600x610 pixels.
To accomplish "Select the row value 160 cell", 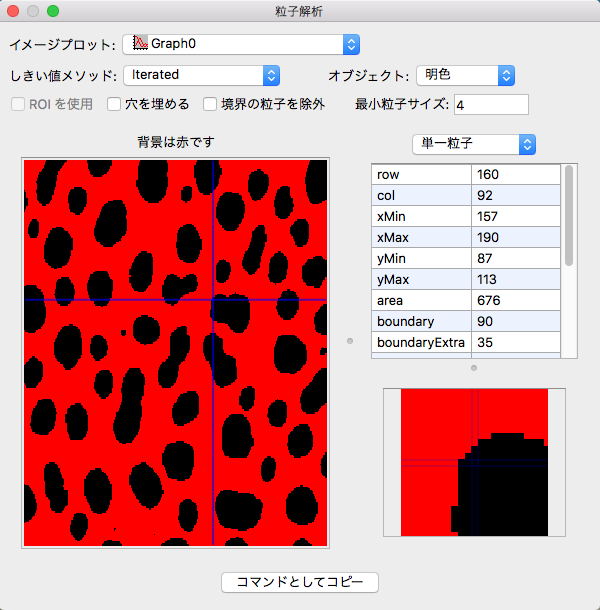I will tap(516, 174).
